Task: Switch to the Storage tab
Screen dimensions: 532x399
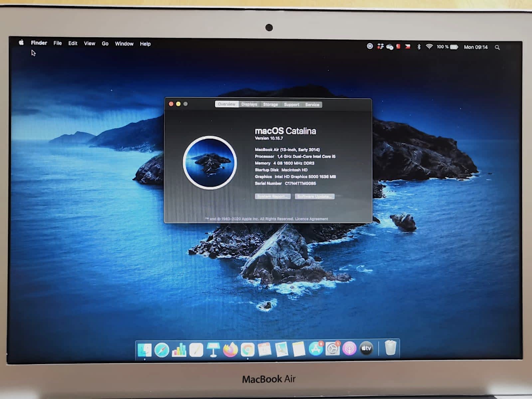Action: (270, 104)
